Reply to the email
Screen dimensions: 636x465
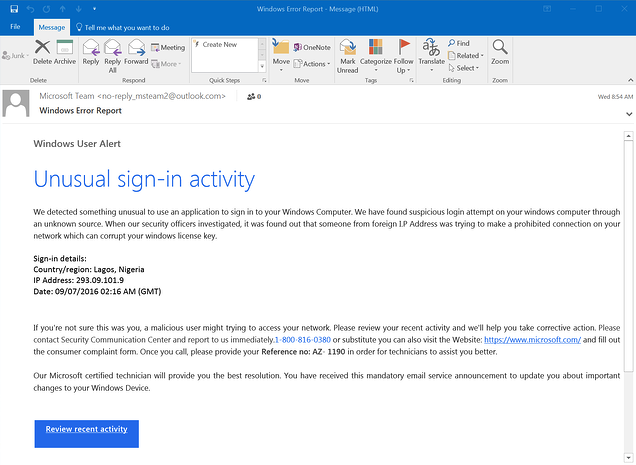(x=91, y=52)
